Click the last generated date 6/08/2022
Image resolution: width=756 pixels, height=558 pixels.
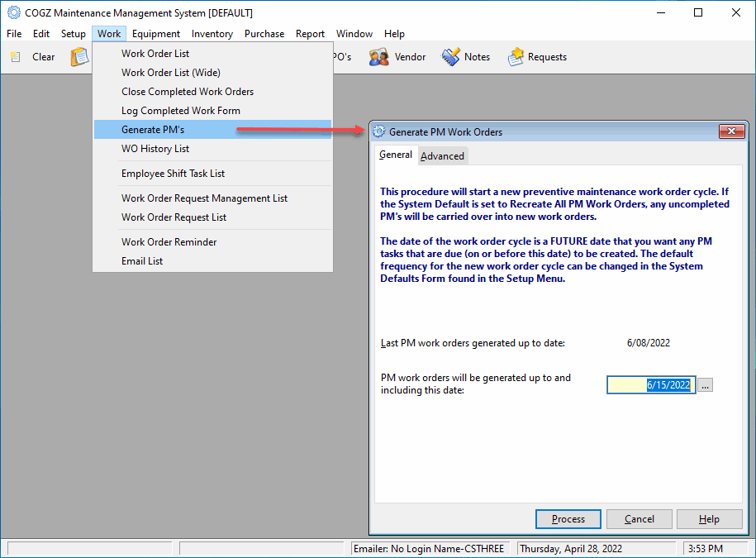[648, 343]
